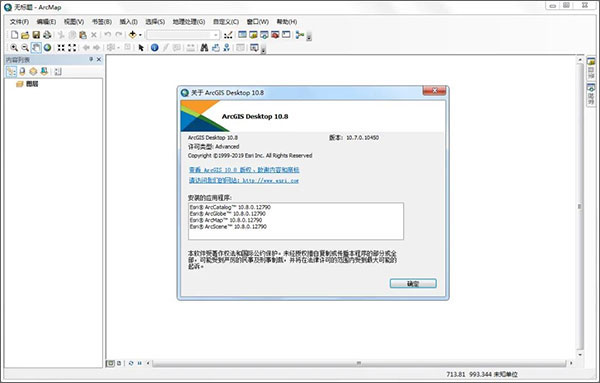Viewport: 600px width, 383px height.
Task: Toggle List By Selection view
Action: click(44, 71)
